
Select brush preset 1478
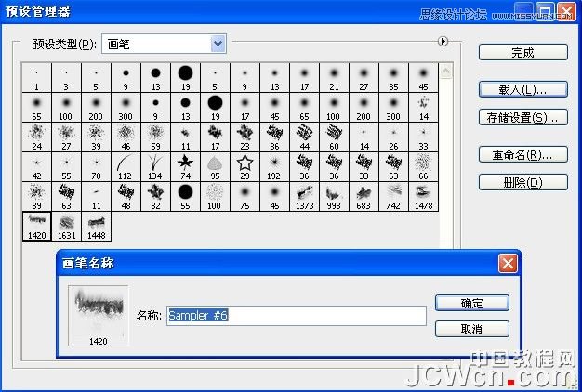pos(423,195)
